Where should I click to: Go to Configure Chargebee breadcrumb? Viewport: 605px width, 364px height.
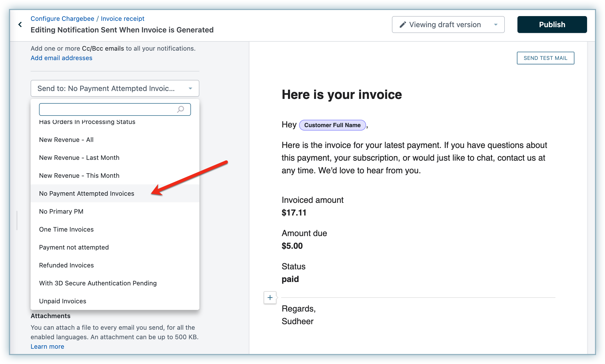[62, 19]
